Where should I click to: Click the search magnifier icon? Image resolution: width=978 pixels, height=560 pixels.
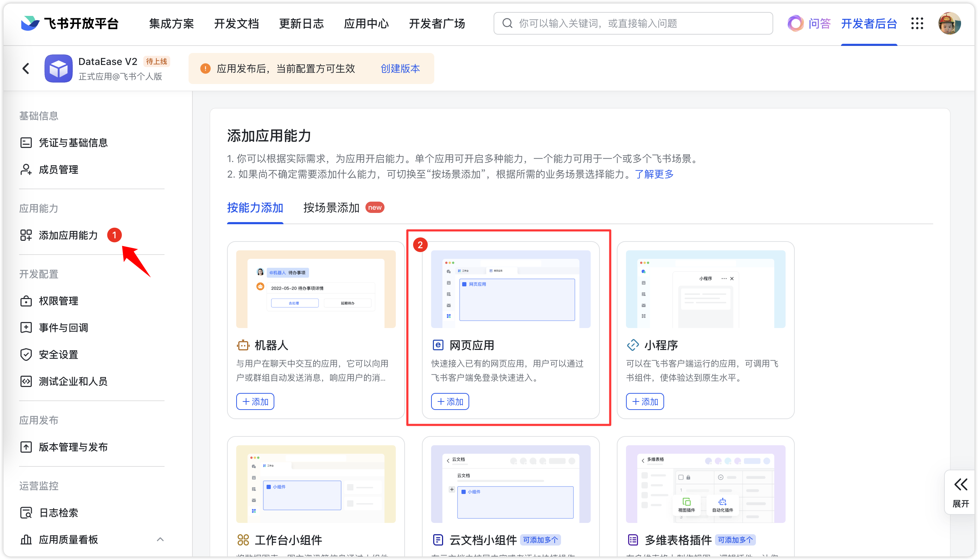pos(507,23)
